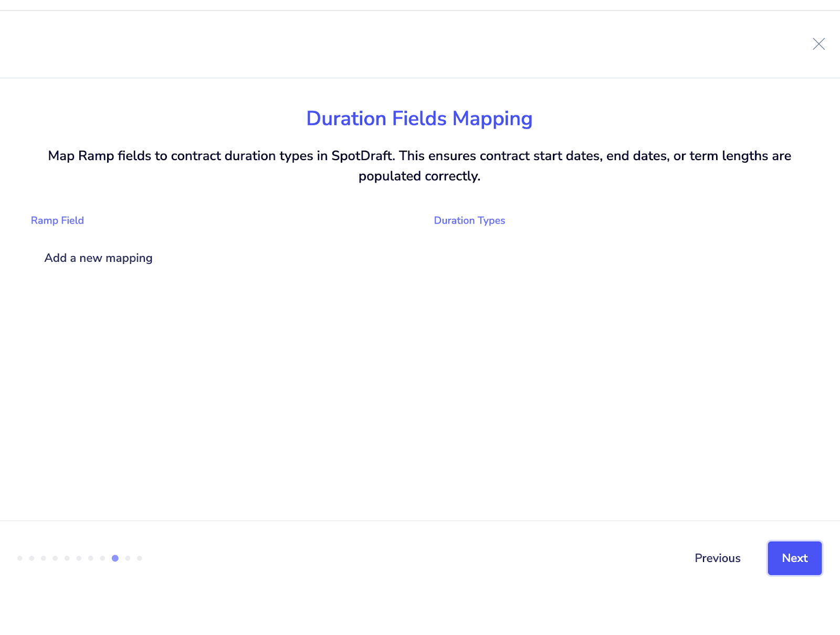Click the Duration Types column header
This screenshot has height=635, width=840.
[x=469, y=220]
